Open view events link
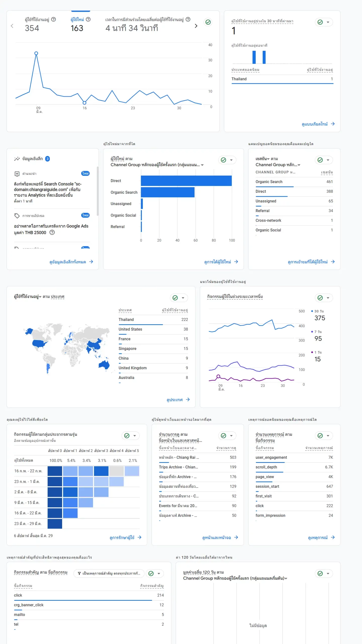Image resolution: width=362 pixels, height=644 pixels. click(321, 537)
